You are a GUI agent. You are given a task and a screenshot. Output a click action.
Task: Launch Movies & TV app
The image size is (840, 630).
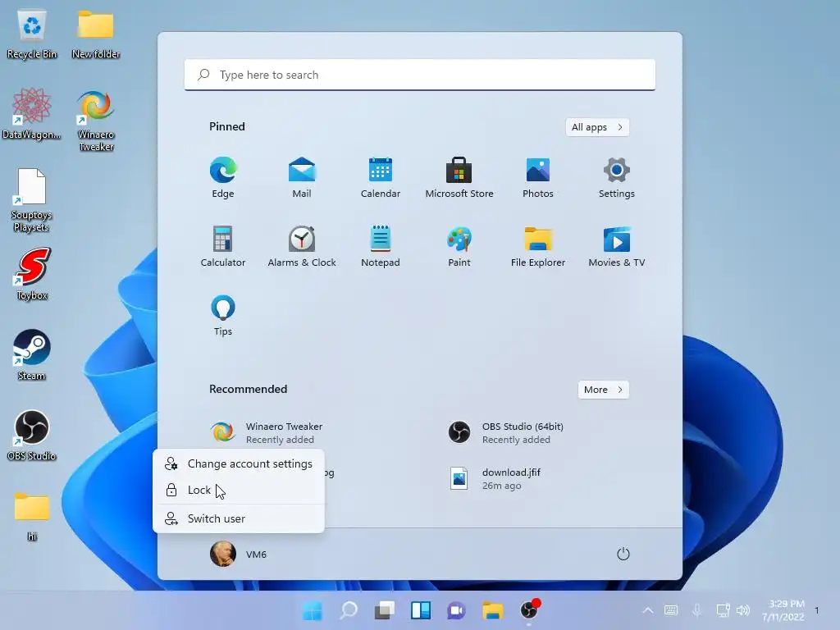(x=617, y=246)
